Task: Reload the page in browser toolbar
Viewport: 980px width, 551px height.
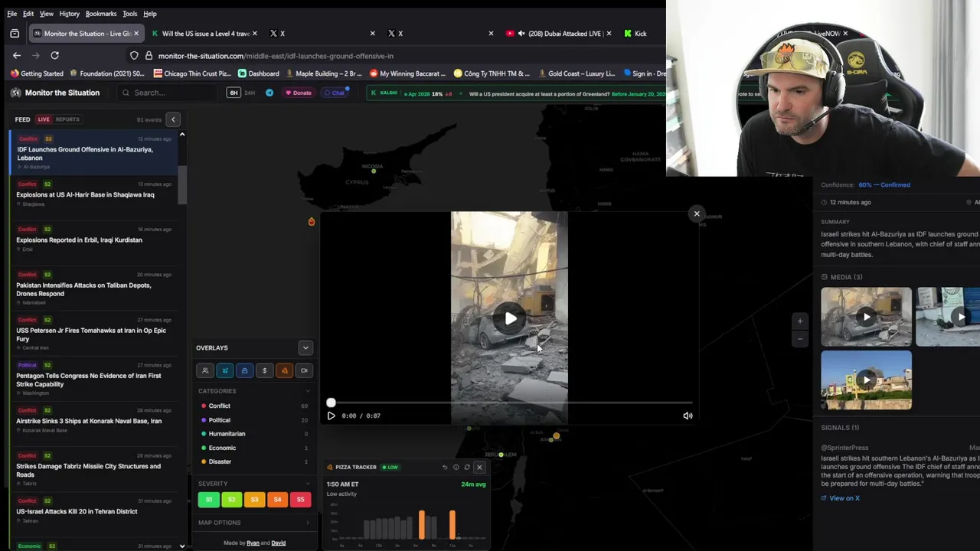Action: pos(54,55)
